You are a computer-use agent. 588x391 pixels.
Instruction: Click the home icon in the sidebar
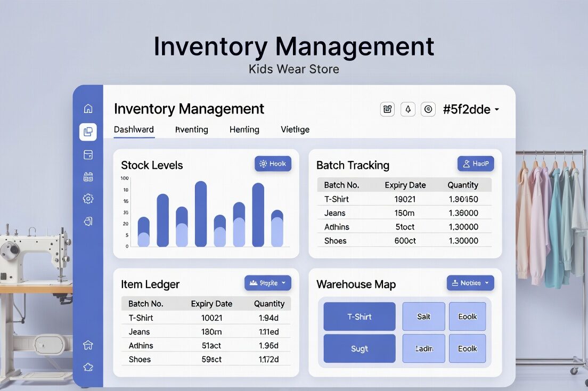click(88, 109)
